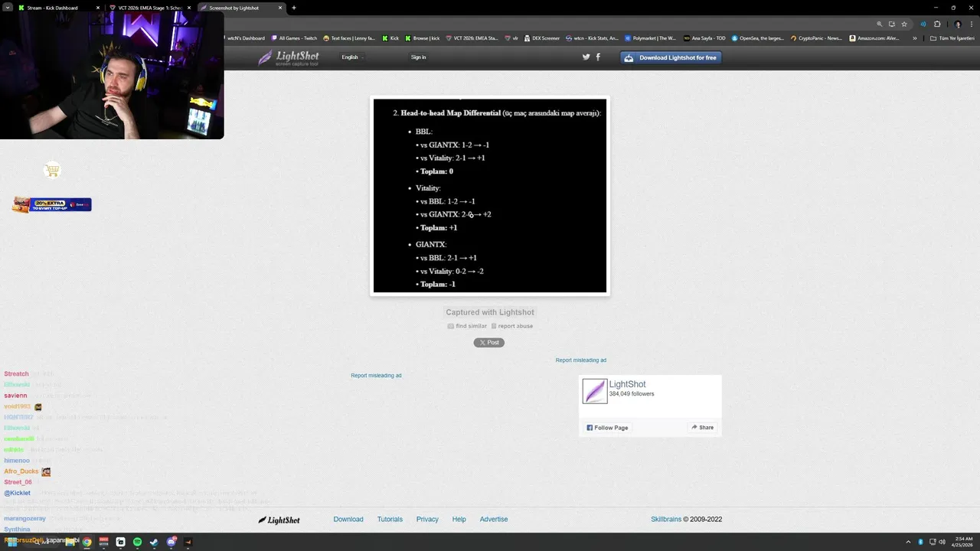Click the LightShot Facebook page avatar
Image resolution: width=980 pixels, height=551 pixels.
point(594,391)
